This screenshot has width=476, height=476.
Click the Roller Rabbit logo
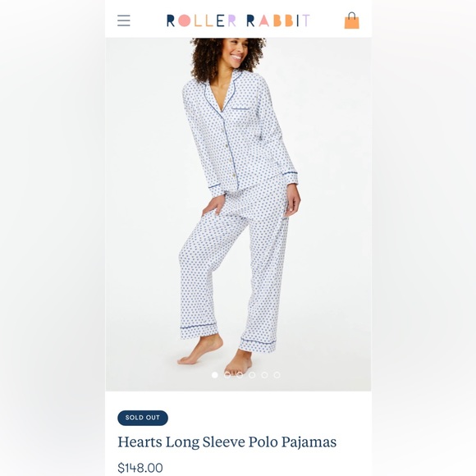pyautogui.click(x=238, y=21)
